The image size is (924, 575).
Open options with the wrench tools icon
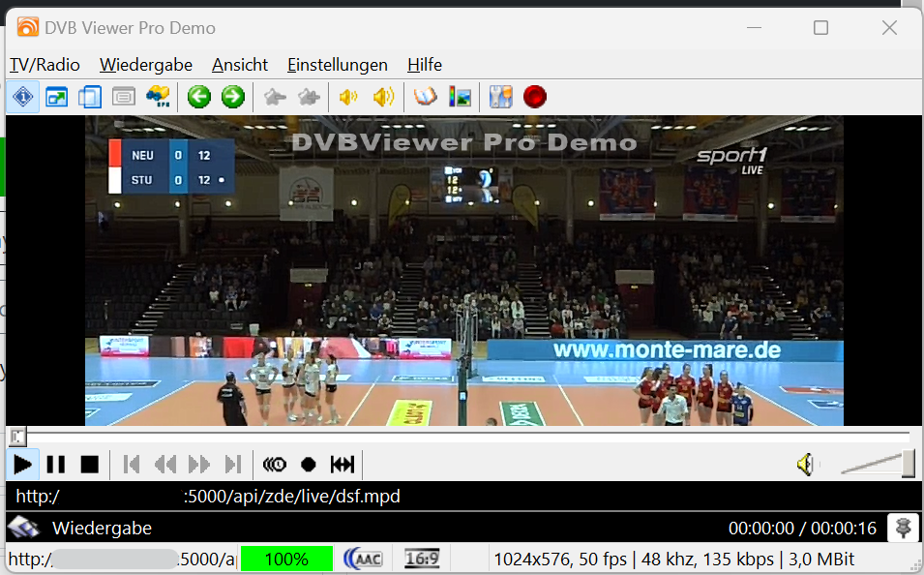(x=500, y=97)
